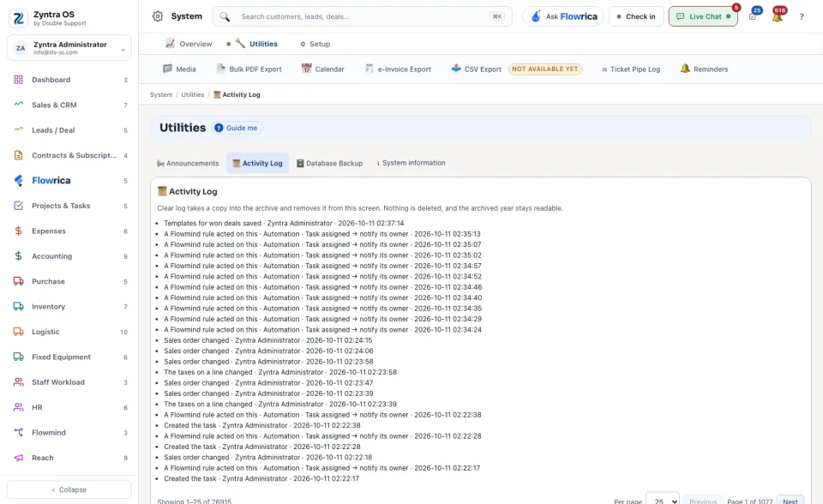Open Live Chat
Viewport: 823px width, 504px height.
tap(703, 16)
